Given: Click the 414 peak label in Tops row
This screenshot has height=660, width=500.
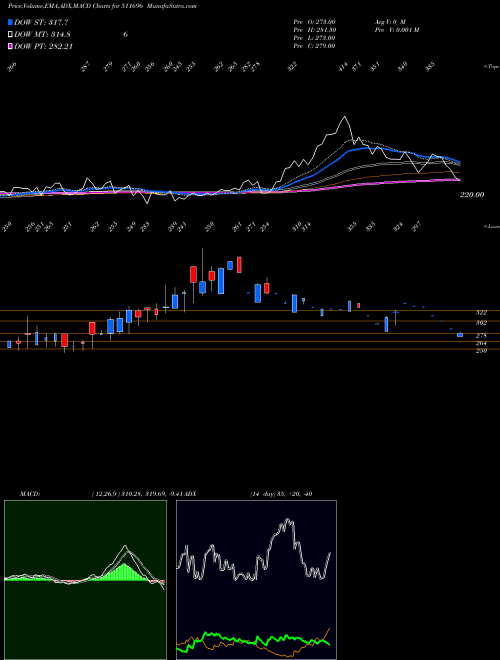Looking at the screenshot, I should [343, 67].
